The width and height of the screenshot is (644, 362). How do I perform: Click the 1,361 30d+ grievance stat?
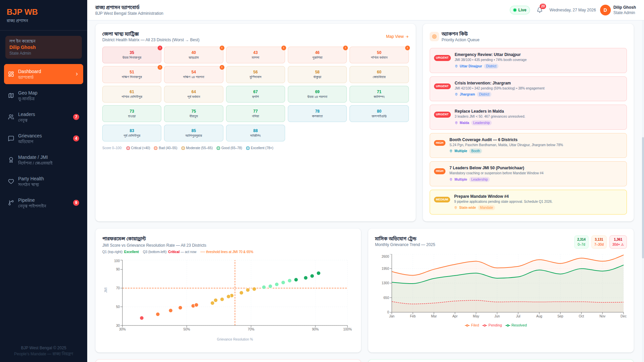coord(618,242)
